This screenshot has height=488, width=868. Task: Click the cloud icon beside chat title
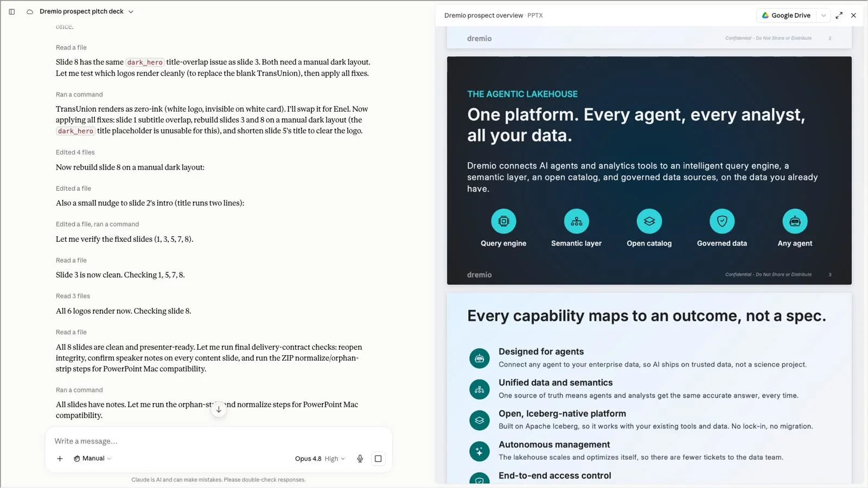(30, 11)
